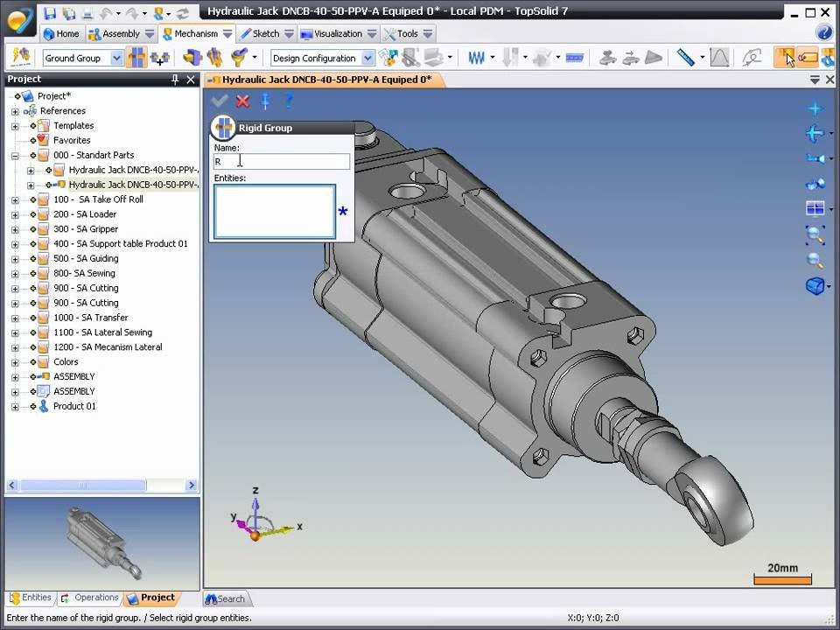Switch to the Entities bottom tab
This screenshot has height=630, width=840.
31,598
